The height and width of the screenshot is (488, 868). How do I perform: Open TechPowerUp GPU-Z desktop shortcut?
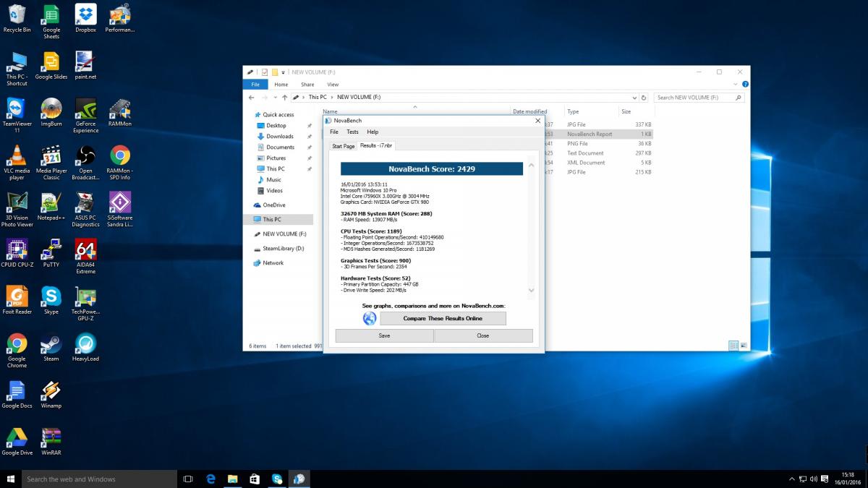85,304
